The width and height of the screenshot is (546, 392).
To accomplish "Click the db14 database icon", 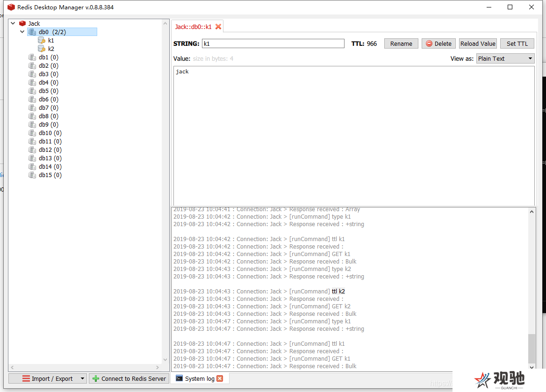I will pyautogui.click(x=32, y=166).
